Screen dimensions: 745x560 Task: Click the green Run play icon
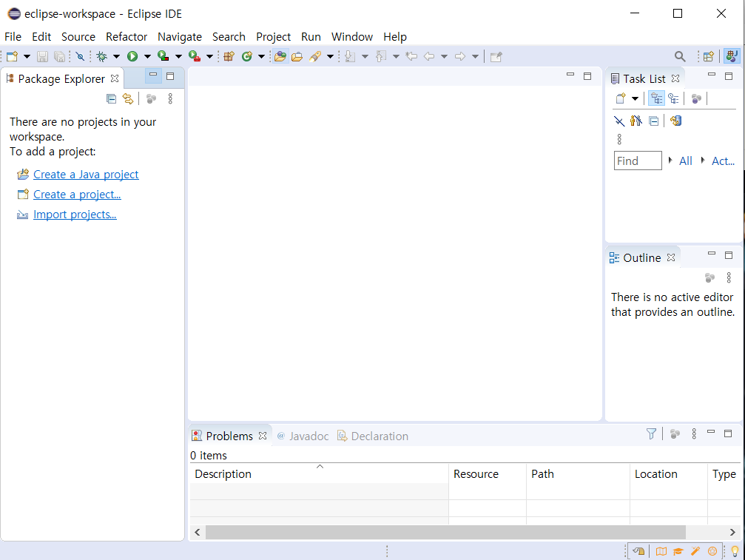(x=132, y=56)
